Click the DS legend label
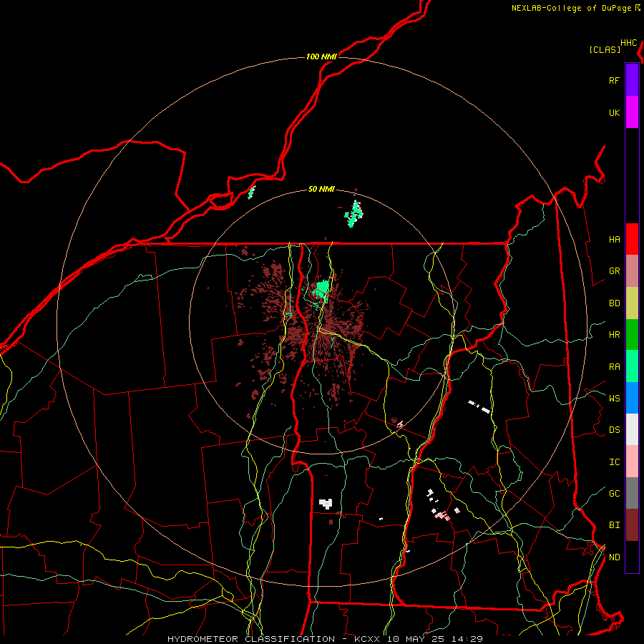The height and width of the screenshot is (644, 644). 614,429
